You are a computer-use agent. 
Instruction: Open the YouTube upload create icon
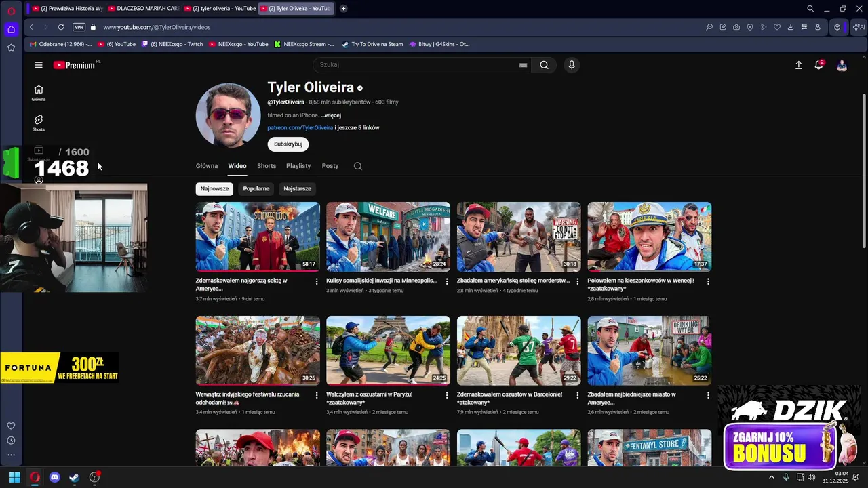[x=799, y=65]
